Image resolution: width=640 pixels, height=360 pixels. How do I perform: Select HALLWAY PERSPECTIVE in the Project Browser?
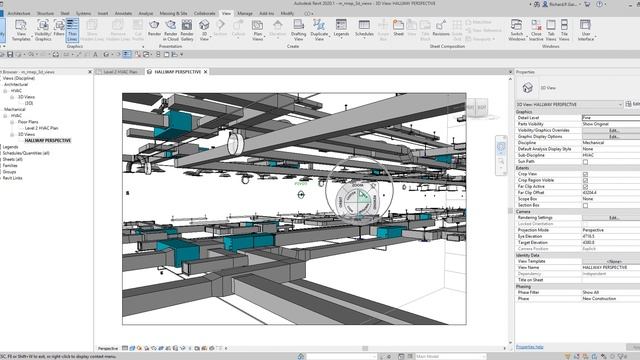click(48, 140)
